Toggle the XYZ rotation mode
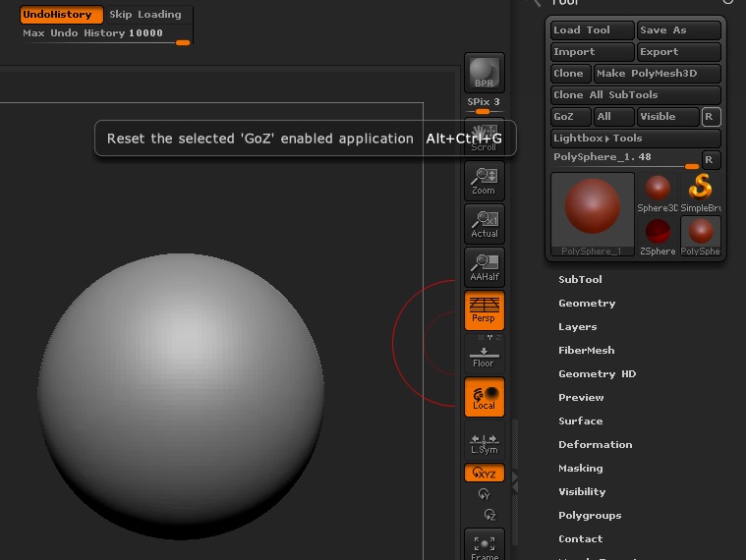 484,474
